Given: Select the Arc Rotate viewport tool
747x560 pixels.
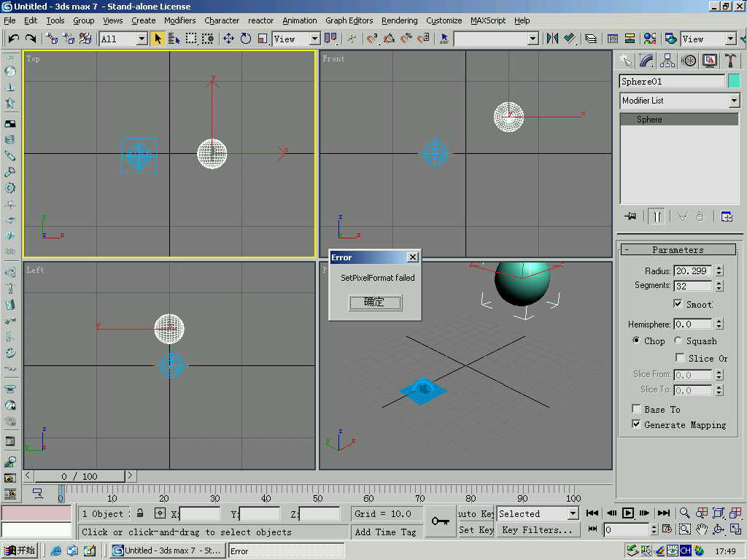Looking at the screenshot, I should coord(719,529).
